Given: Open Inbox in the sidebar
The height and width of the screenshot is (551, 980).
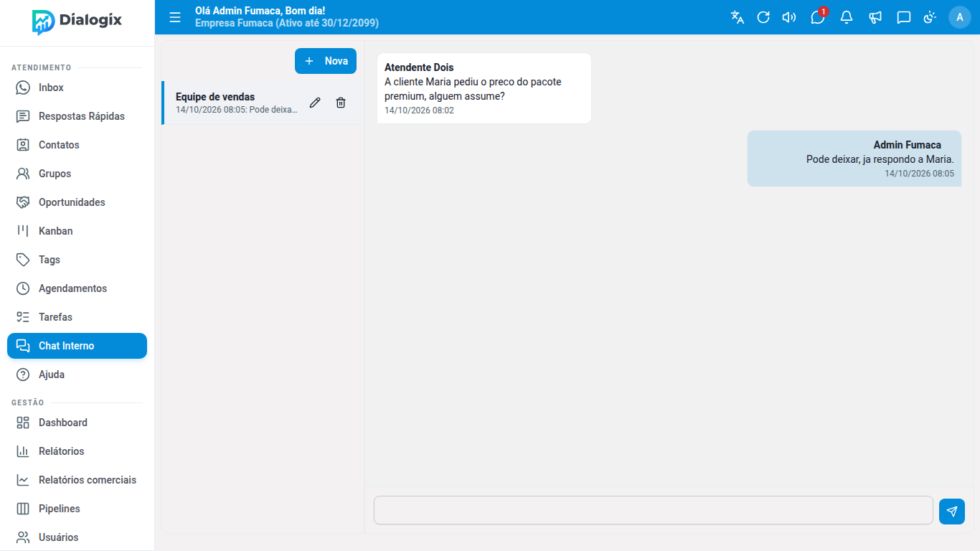Looking at the screenshot, I should click(x=77, y=88).
